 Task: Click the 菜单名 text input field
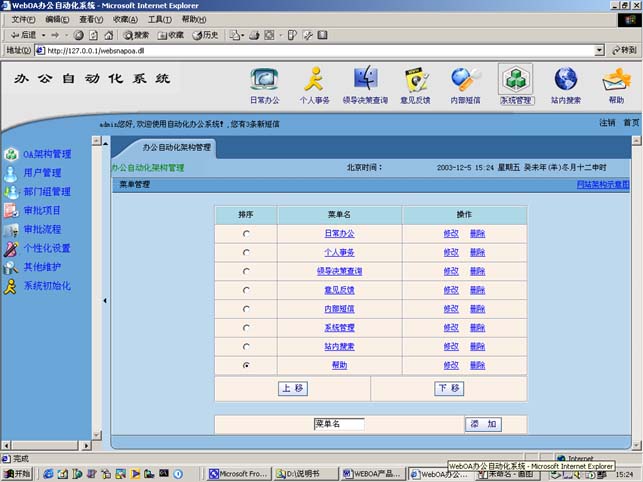(x=338, y=424)
